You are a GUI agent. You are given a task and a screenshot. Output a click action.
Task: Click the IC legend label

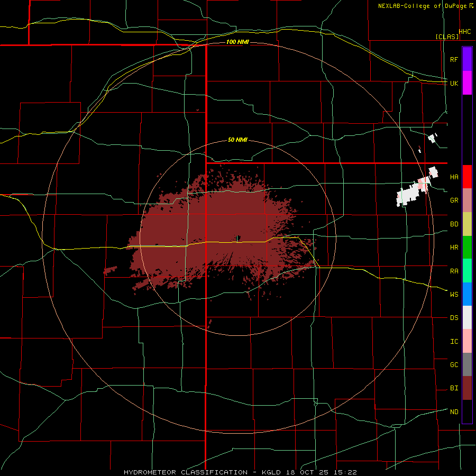point(454,342)
